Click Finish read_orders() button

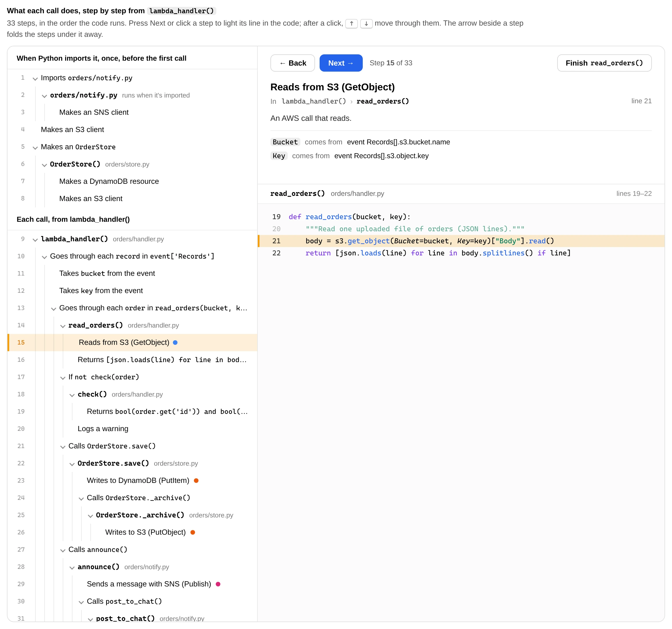tap(604, 63)
